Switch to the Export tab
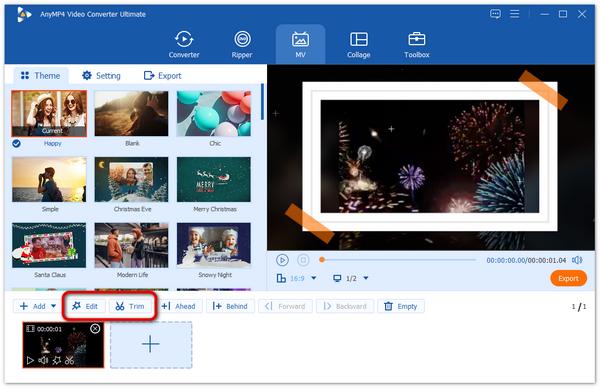 pos(163,76)
